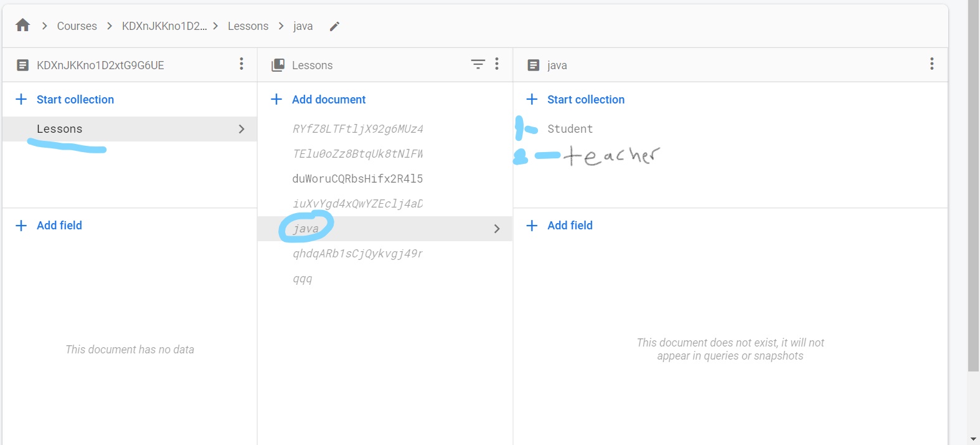Click the java panel header title
Screen dimensions: 980x445
pyautogui.click(x=557, y=65)
